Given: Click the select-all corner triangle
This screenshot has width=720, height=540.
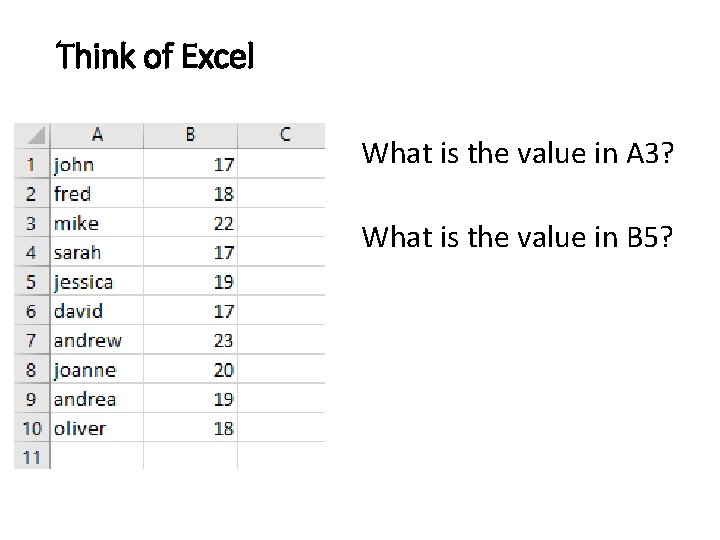Looking at the screenshot, I should point(33,135).
